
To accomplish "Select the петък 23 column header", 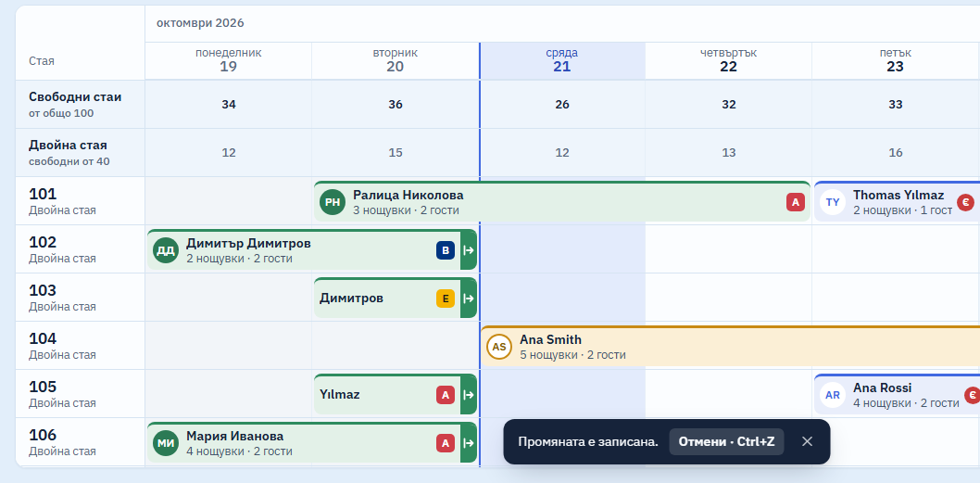I will (896, 60).
